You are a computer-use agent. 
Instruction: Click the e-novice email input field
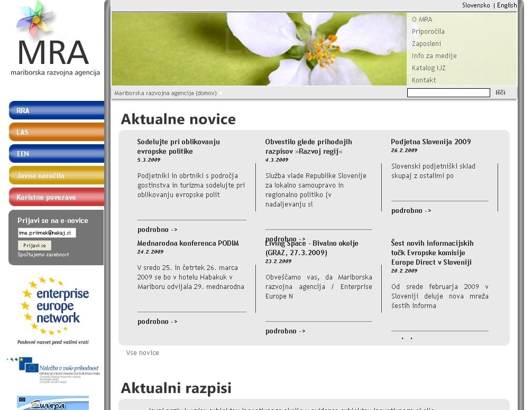tap(47, 232)
